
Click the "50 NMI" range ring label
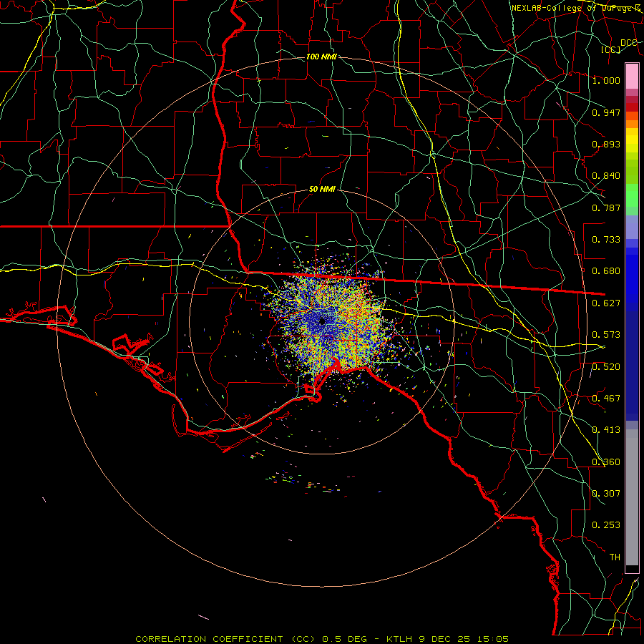coord(322,190)
